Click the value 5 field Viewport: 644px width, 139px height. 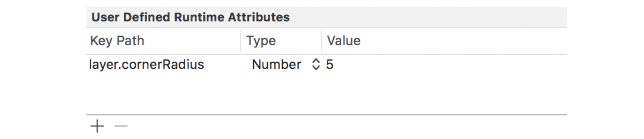(x=329, y=65)
